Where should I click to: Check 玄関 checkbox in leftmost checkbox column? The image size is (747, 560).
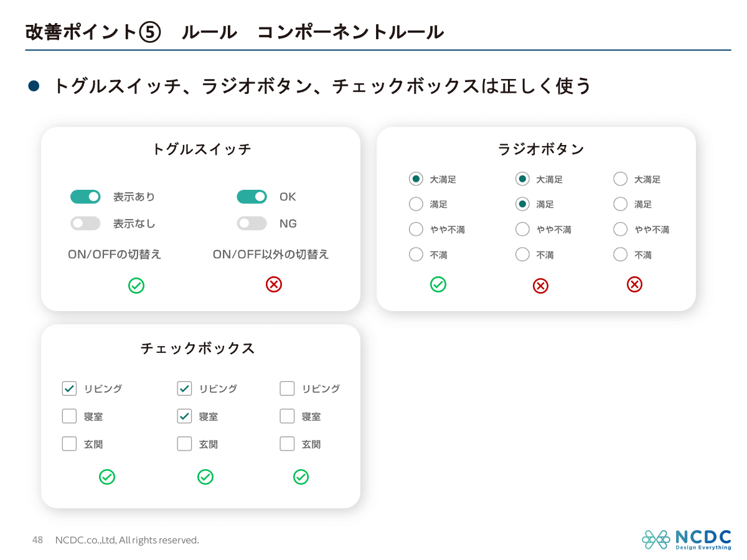pyautogui.click(x=69, y=444)
